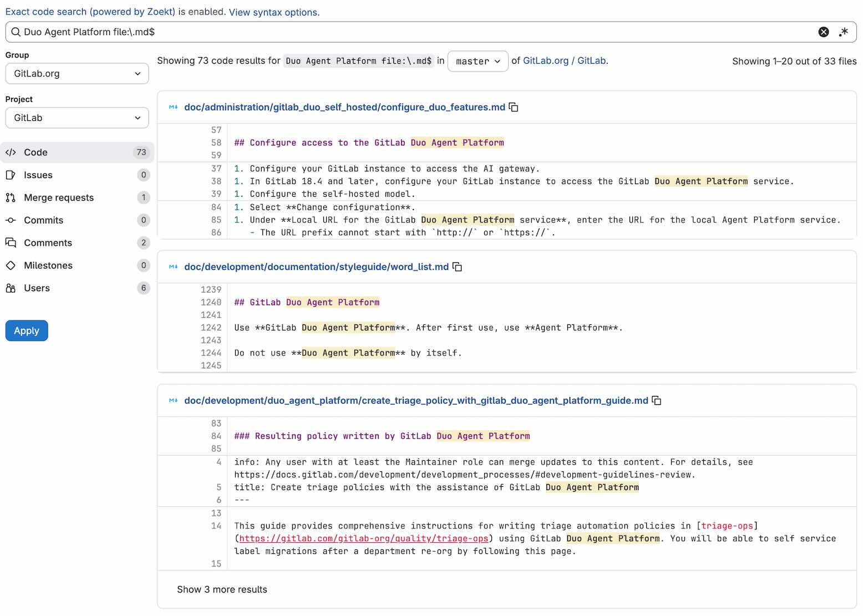Viewport: 863px width, 616px height.
Task: Open the GitLab project dropdown
Action: (x=77, y=118)
